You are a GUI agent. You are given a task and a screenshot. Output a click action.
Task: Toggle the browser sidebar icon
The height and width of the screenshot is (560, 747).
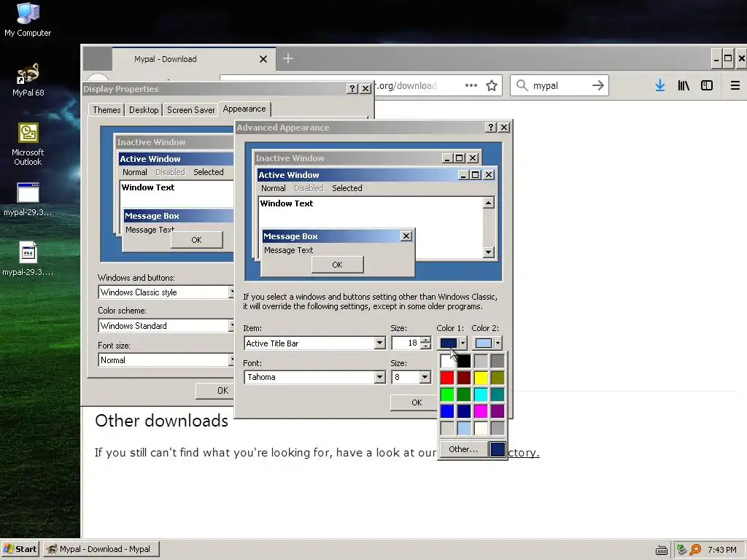point(707,86)
